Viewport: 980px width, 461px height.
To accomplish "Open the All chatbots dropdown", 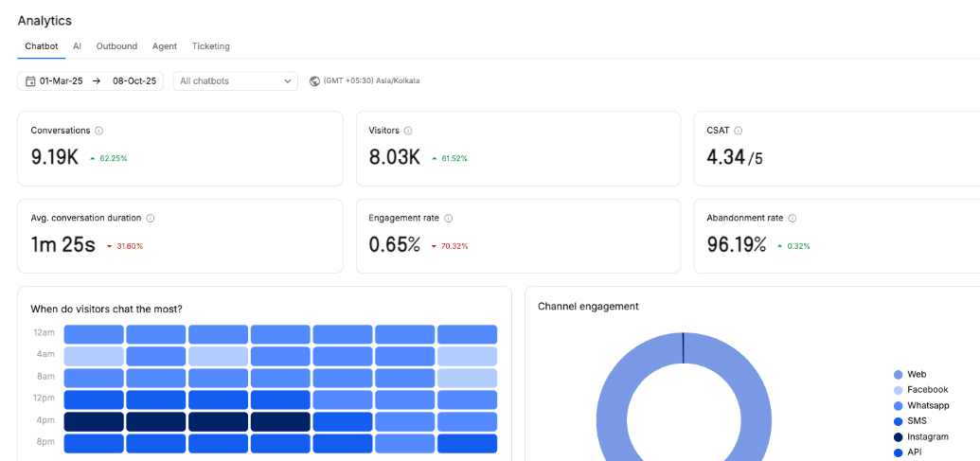I will point(236,81).
